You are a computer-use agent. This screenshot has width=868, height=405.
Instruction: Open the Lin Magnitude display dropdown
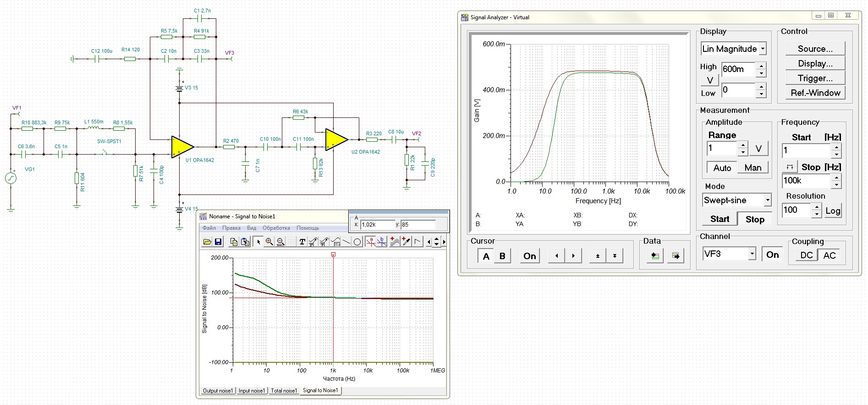(763, 49)
